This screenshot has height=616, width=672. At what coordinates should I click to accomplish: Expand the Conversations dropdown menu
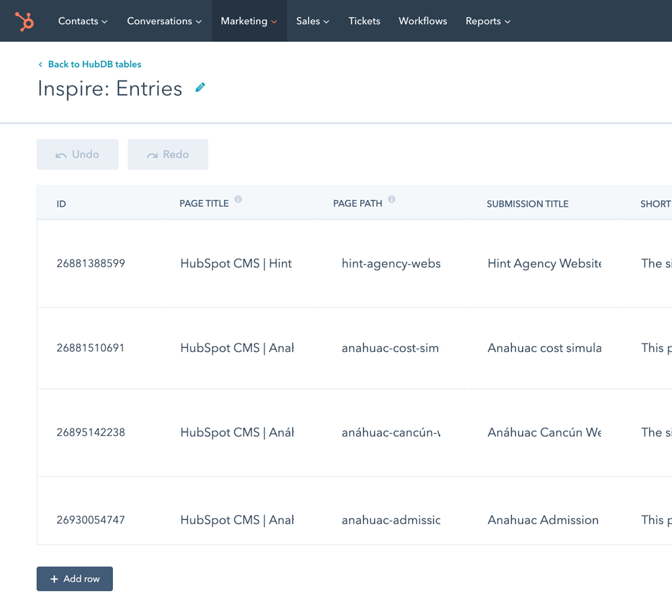tap(164, 21)
